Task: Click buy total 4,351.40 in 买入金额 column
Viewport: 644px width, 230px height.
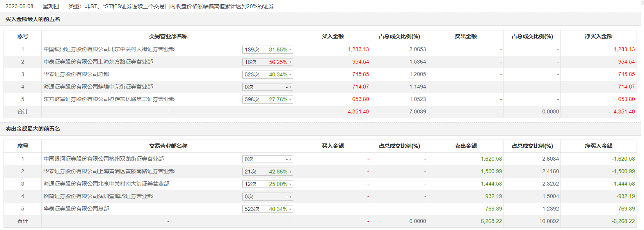Action: pyautogui.click(x=358, y=111)
